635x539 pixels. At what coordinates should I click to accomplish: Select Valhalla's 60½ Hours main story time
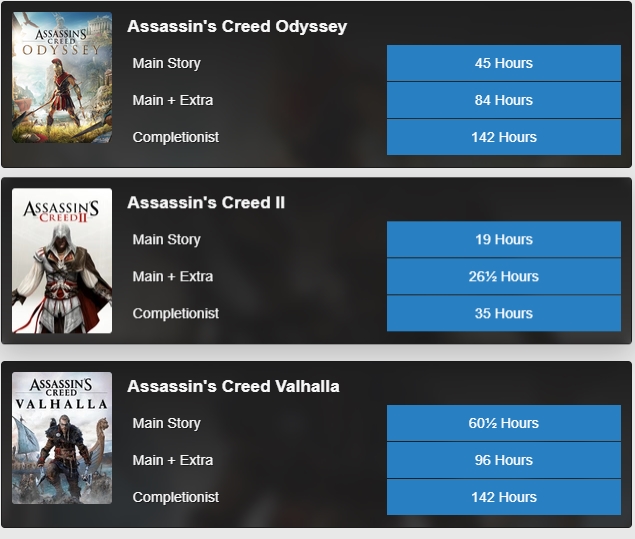pyautogui.click(x=503, y=424)
